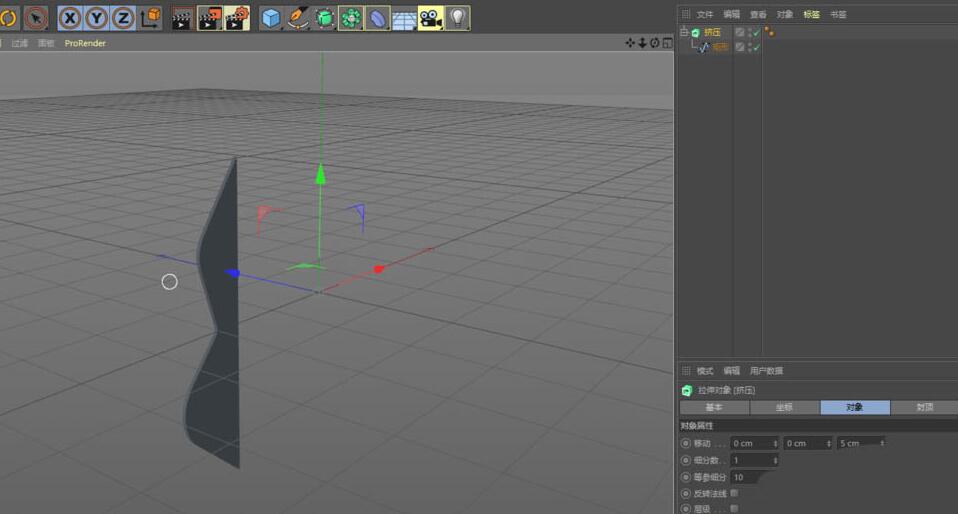This screenshot has width=958, height=514.
Task: Open the ProRender viewport menu
Action: pos(85,43)
